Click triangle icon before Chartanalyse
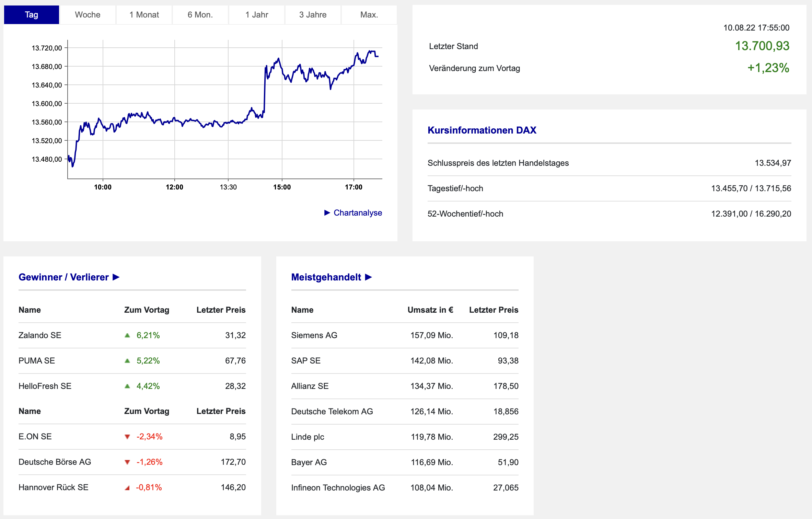 coord(327,213)
